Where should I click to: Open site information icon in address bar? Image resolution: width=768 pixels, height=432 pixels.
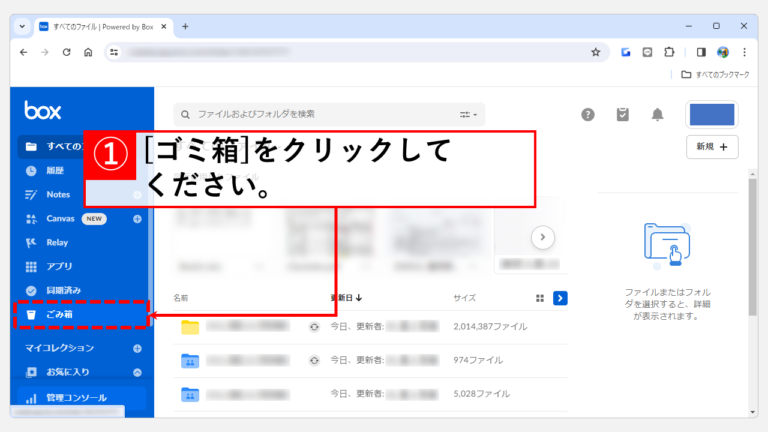coord(114,52)
